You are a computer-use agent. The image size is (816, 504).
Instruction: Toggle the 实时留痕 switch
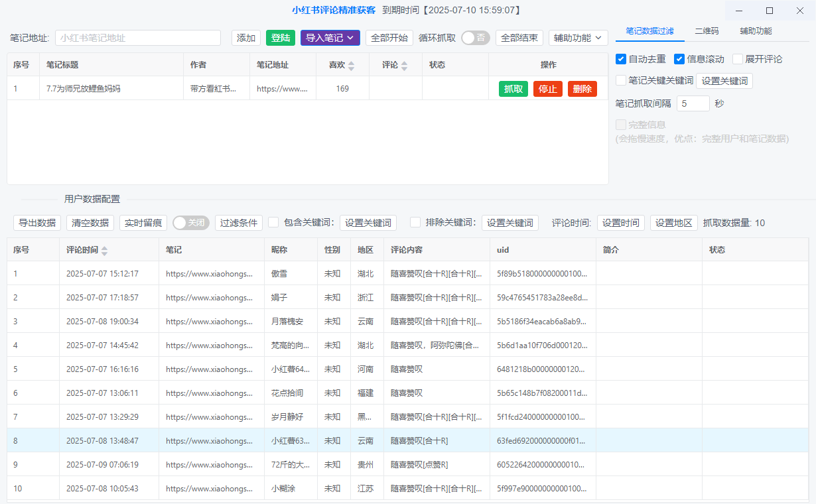coord(192,223)
